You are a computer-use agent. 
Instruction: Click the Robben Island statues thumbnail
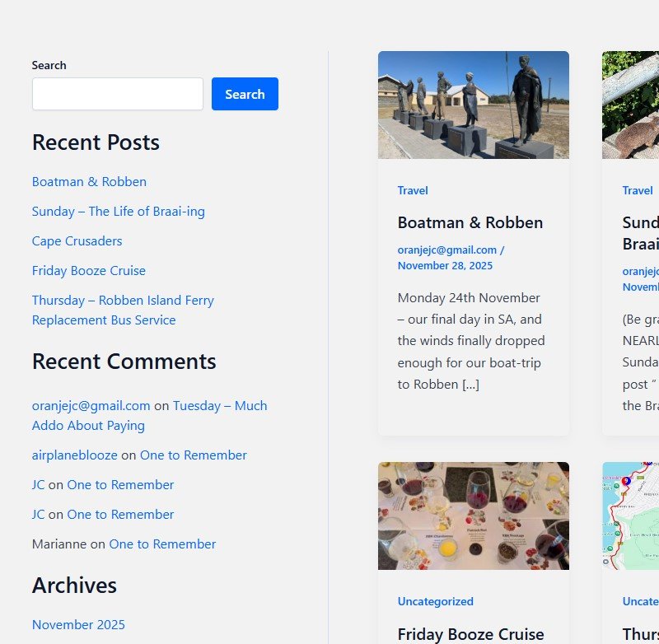point(473,105)
